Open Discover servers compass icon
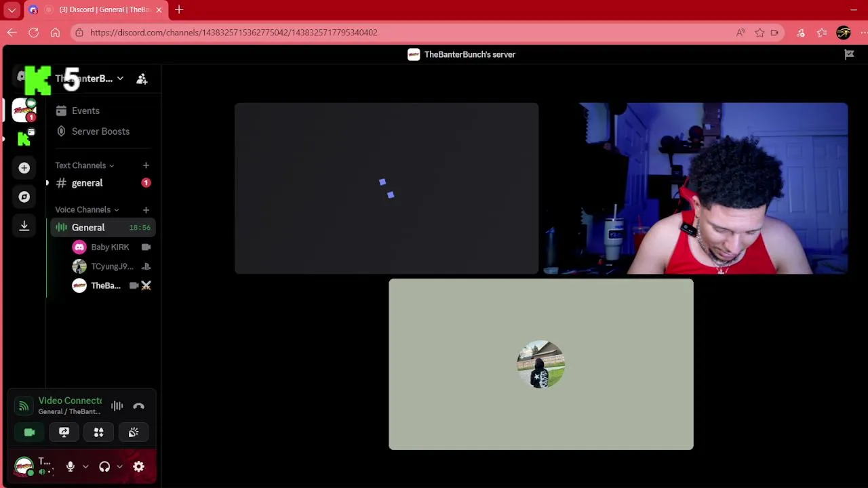The height and width of the screenshot is (488, 868). (x=24, y=197)
